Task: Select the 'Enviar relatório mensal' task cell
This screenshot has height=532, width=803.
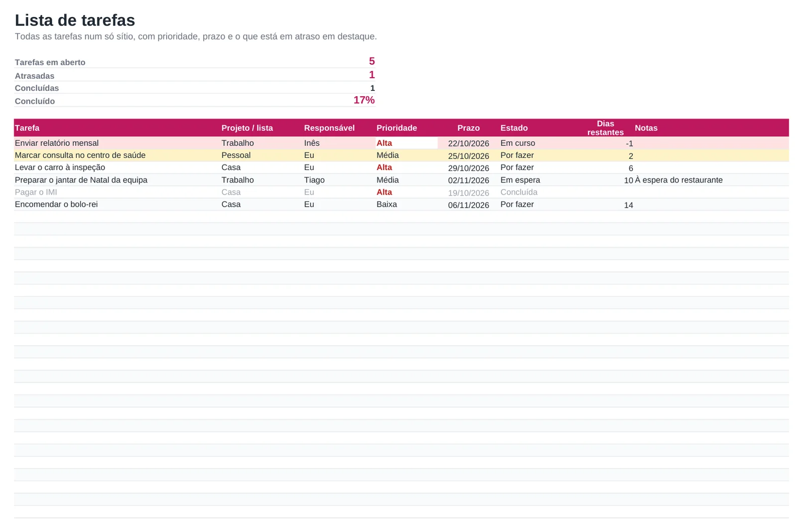Action: (x=57, y=143)
